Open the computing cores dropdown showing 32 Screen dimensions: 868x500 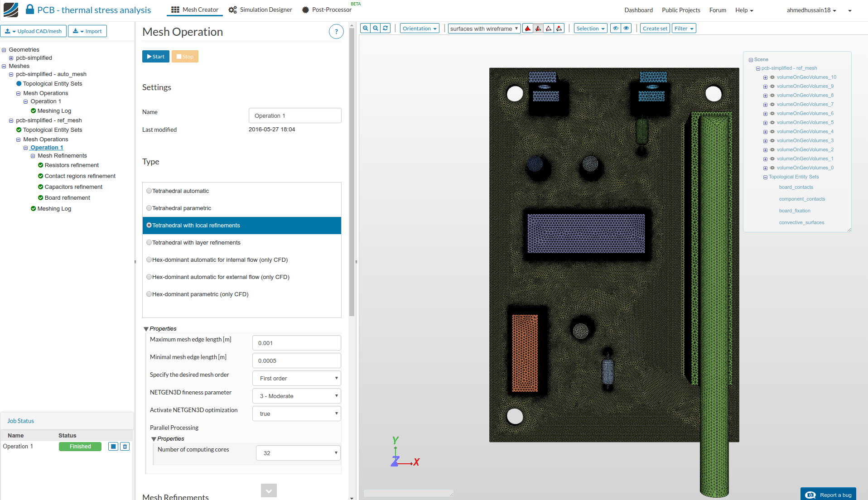pyautogui.click(x=298, y=453)
